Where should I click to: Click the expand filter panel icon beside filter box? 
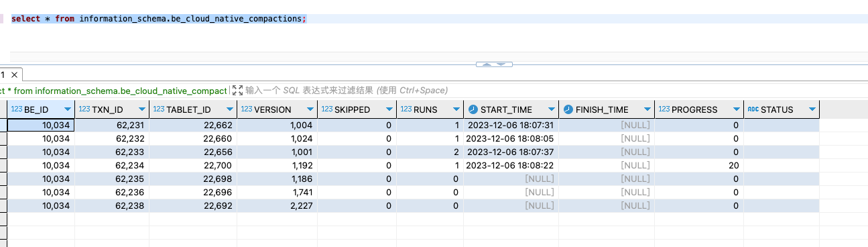click(237, 90)
